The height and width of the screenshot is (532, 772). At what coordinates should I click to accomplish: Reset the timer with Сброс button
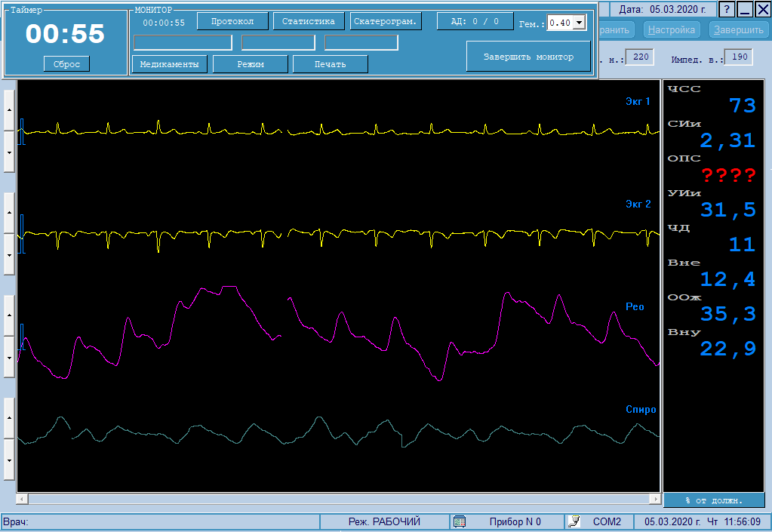coord(66,64)
